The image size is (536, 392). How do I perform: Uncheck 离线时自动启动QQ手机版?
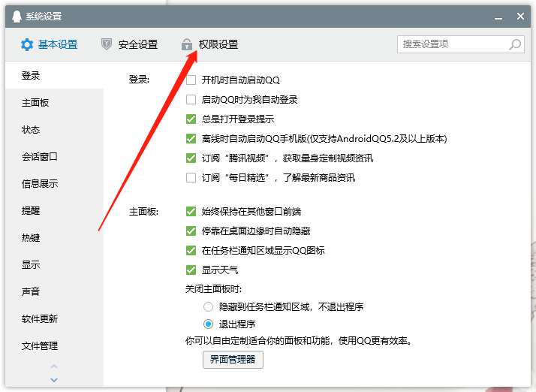coord(191,138)
